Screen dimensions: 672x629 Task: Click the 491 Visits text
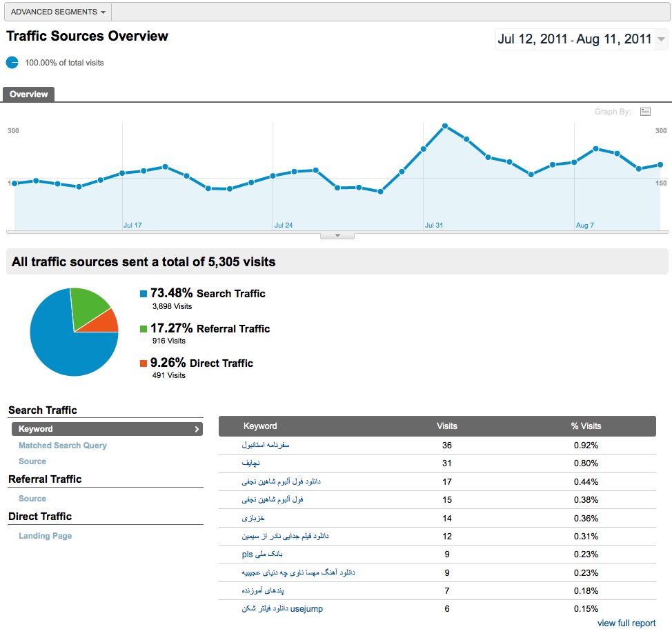click(169, 375)
